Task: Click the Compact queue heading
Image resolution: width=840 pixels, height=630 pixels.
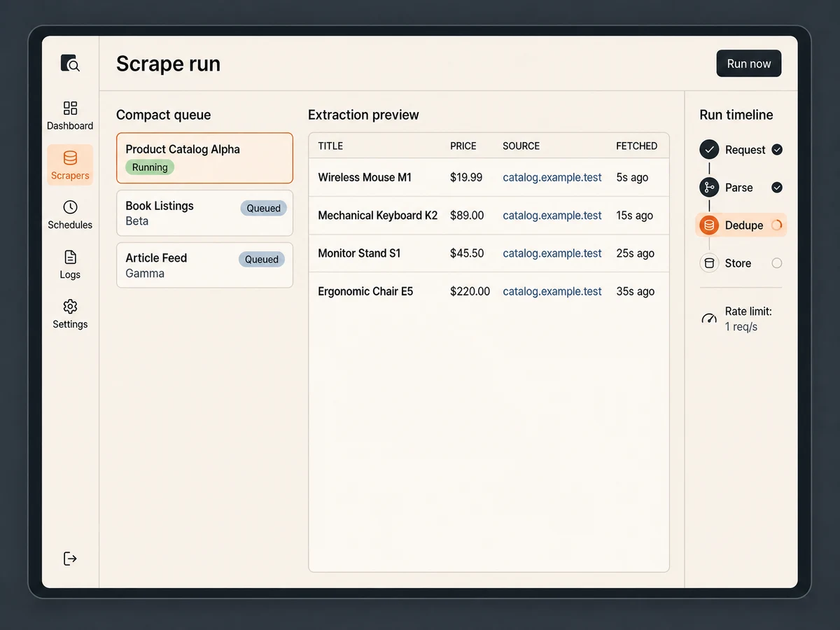Action: pyautogui.click(x=163, y=115)
